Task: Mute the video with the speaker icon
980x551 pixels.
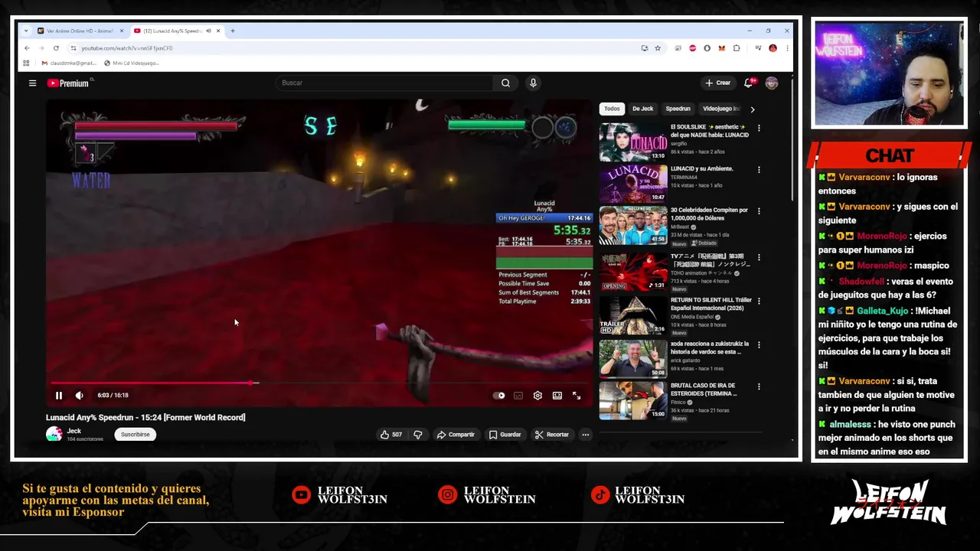Action: (79, 396)
